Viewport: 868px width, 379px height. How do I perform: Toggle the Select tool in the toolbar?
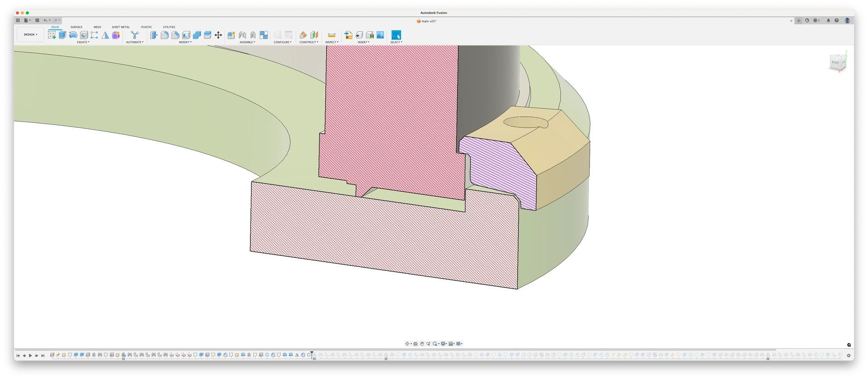pyautogui.click(x=396, y=35)
